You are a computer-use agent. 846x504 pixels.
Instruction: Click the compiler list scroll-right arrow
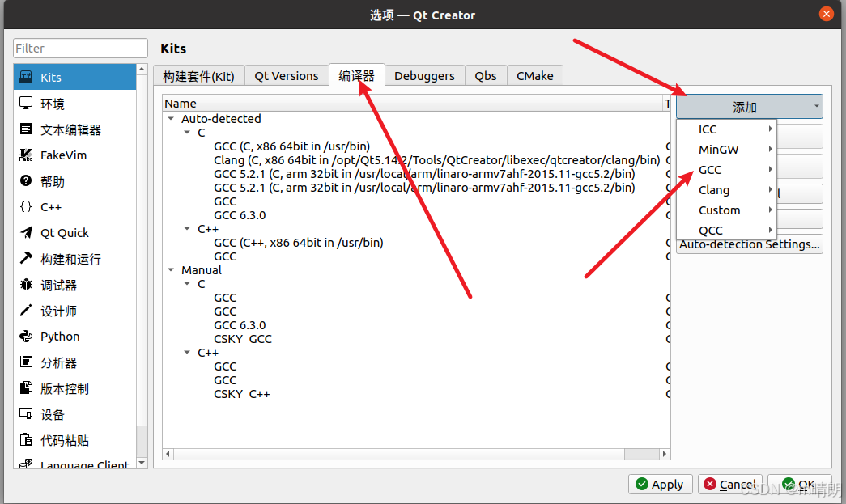pyautogui.click(x=664, y=454)
